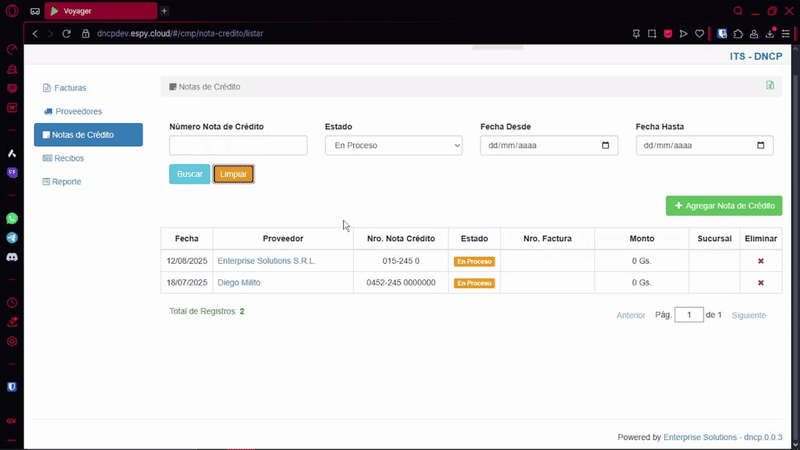Reload the page with the browser refresh button
Screen dimensions: 800x450
coord(68,33)
